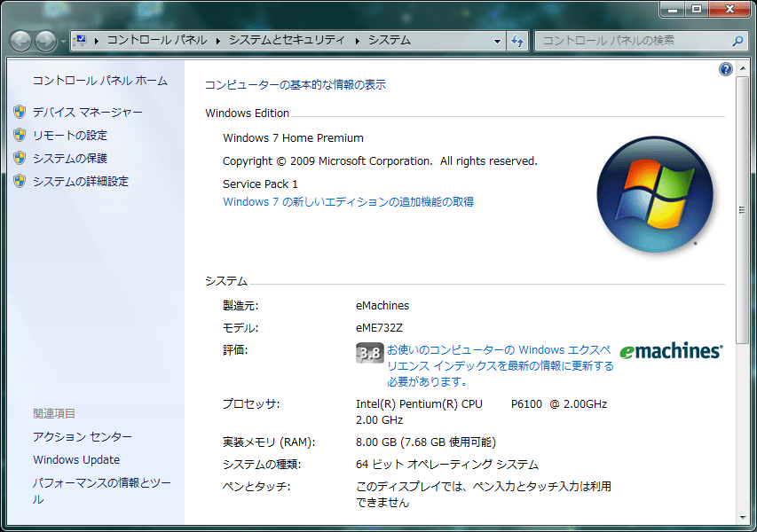Open the address bar history dropdown
This screenshot has width=757, height=532.
[497, 41]
